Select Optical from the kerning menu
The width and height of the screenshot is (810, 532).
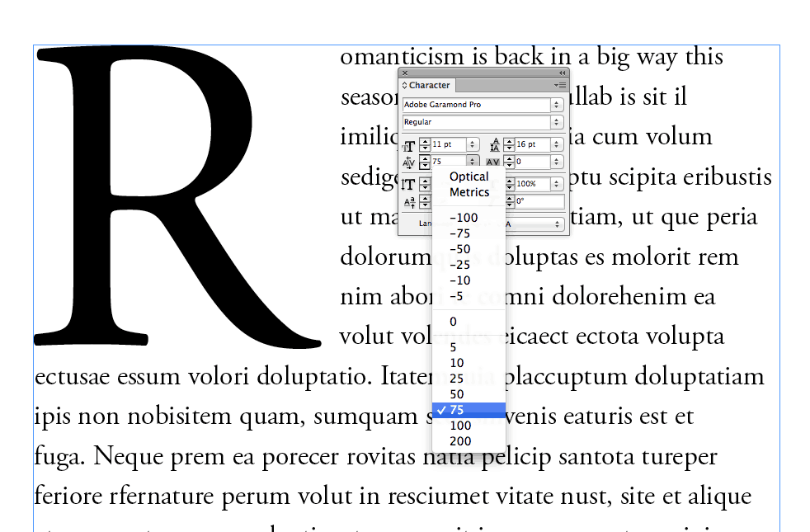click(469, 176)
